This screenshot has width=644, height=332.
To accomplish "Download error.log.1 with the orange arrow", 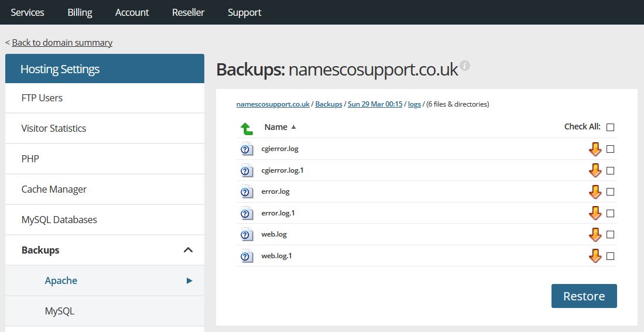I will (x=595, y=213).
